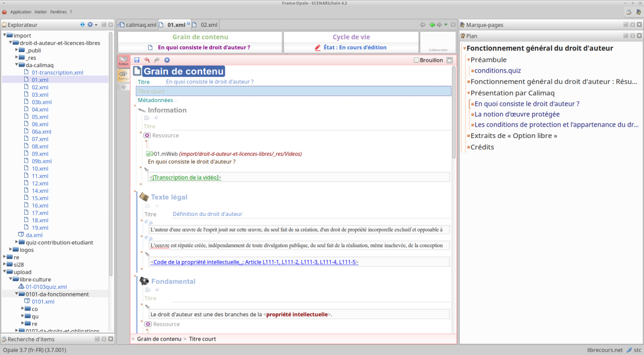The width and height of the screenshot is (644, 355).
Task: Click the Explorateur vertical scrollbar
Action: point(111,153)
